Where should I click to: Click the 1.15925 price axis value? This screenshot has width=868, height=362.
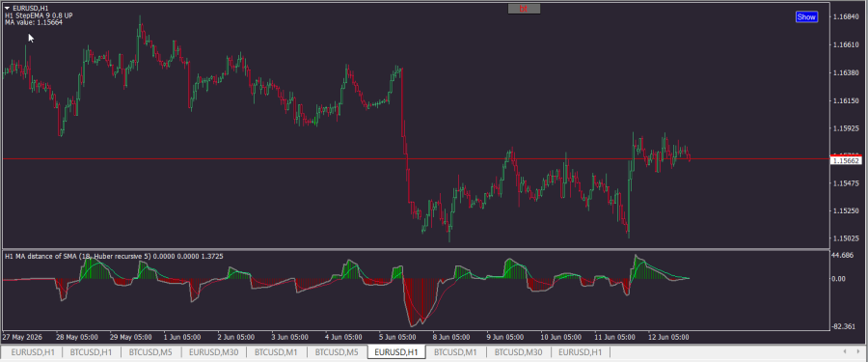(845, 128)
